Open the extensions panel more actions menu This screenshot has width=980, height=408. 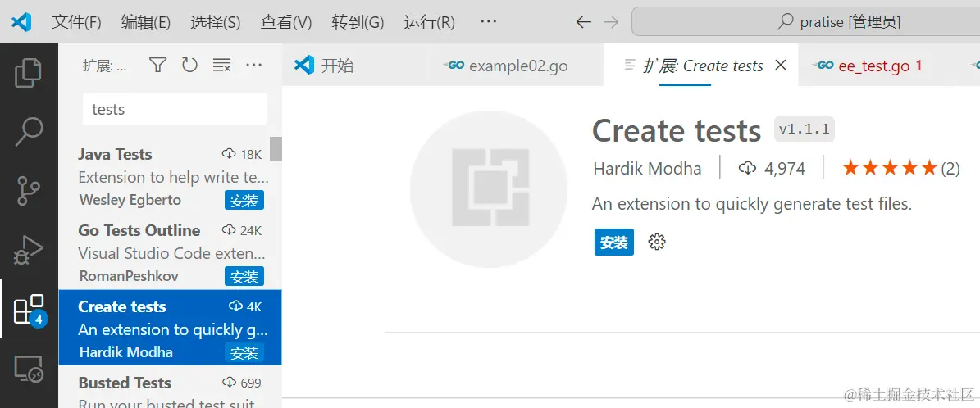(253, 65)
